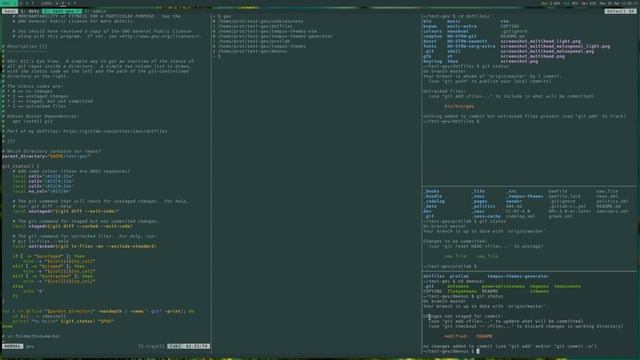Click 'screenshot_multihead_light.png' in dotfiles listing

coord(541,41)
